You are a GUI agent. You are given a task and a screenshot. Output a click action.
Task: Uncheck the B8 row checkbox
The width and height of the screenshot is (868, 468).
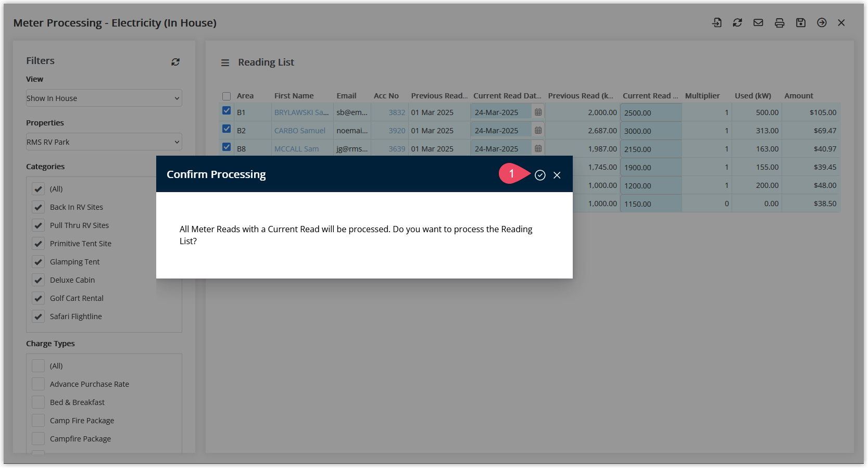click(227, 147)
